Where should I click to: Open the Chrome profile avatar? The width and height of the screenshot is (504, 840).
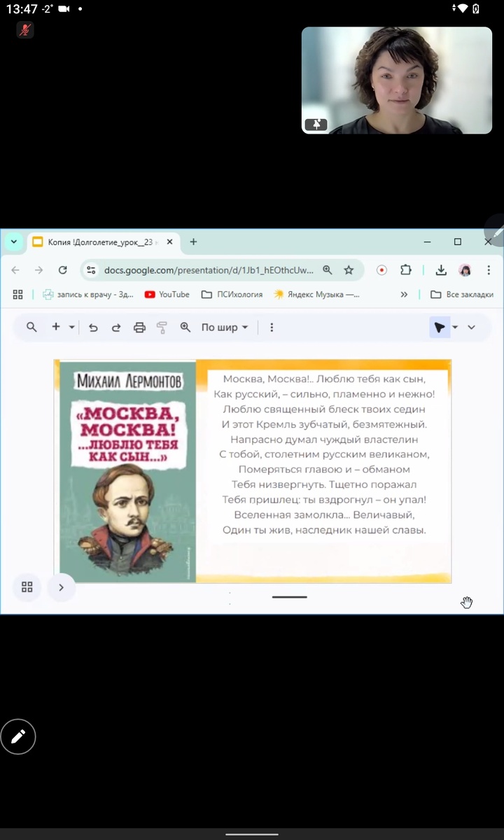click(x=465, y=270)
